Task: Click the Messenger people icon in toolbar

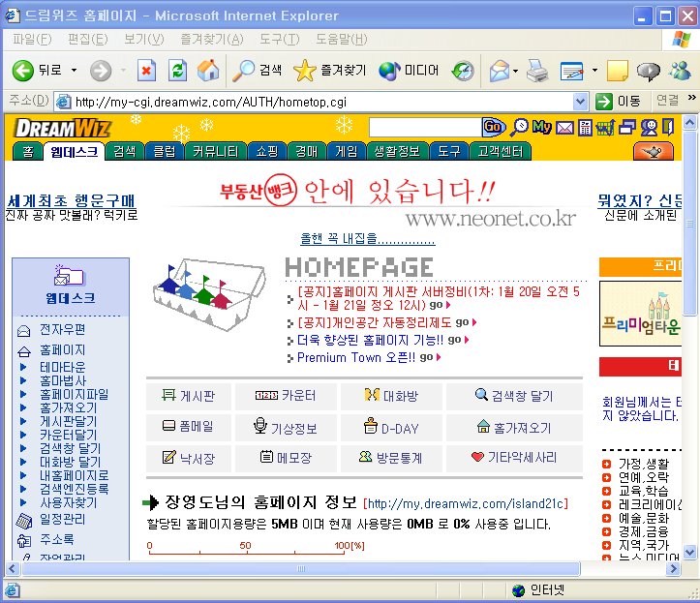Action: (680, 71)
